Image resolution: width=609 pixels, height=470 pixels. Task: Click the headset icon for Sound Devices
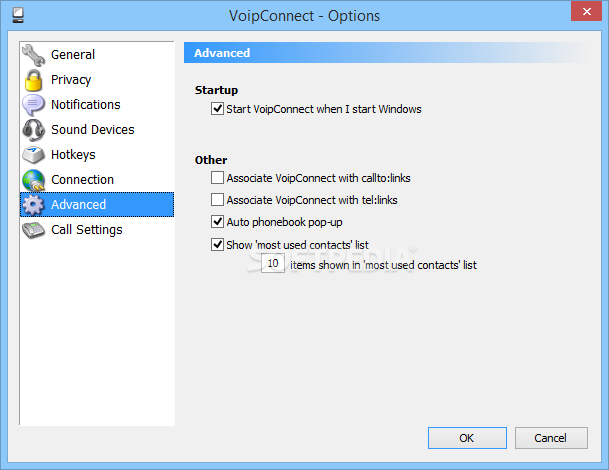point(34,130)
